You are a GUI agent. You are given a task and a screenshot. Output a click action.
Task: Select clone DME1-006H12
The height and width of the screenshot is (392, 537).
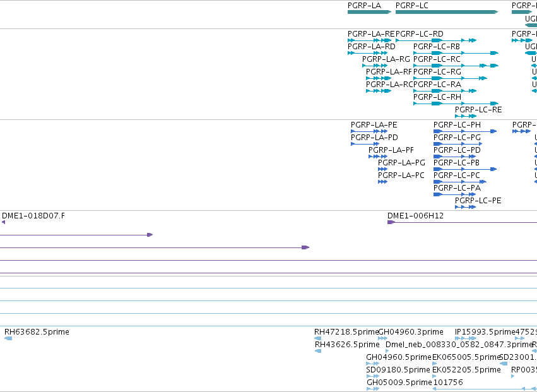pos(462,222)
